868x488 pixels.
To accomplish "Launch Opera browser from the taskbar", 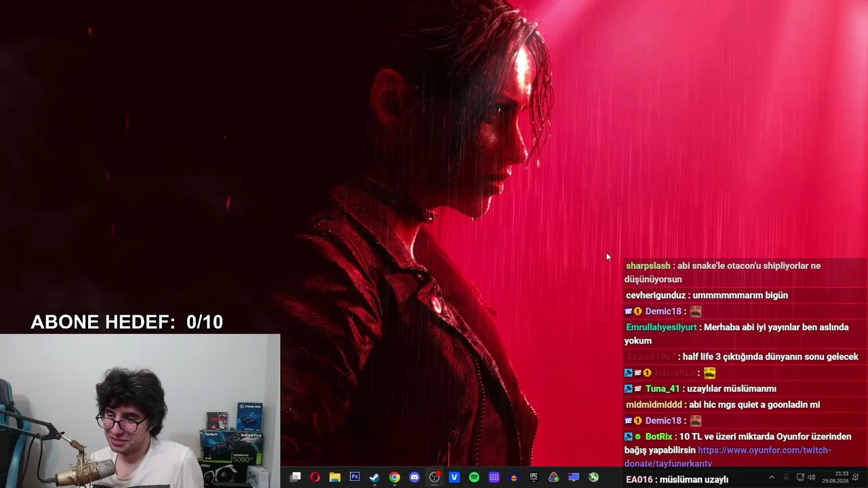I will coord(315,477).
